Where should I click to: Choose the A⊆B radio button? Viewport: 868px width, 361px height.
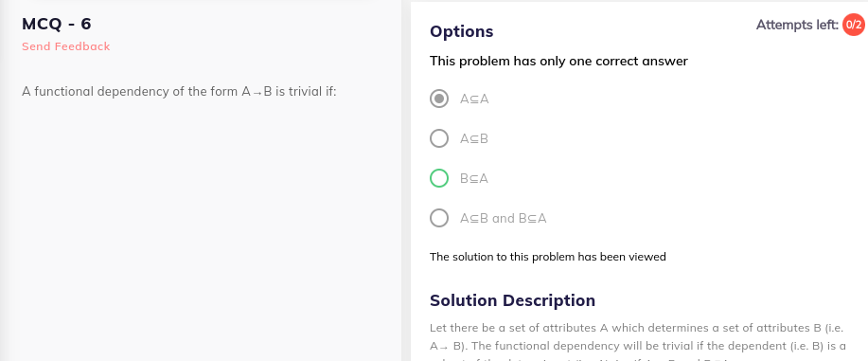439,138
